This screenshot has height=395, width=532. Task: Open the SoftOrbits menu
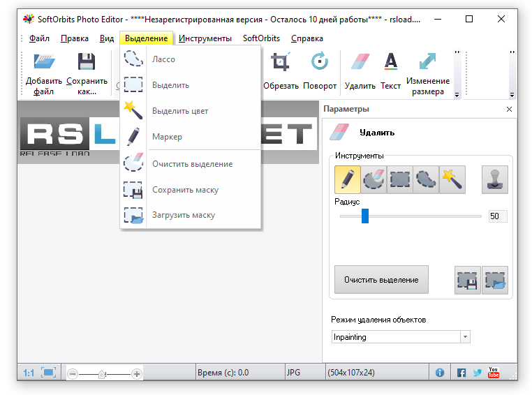click(x=261, y=38)
